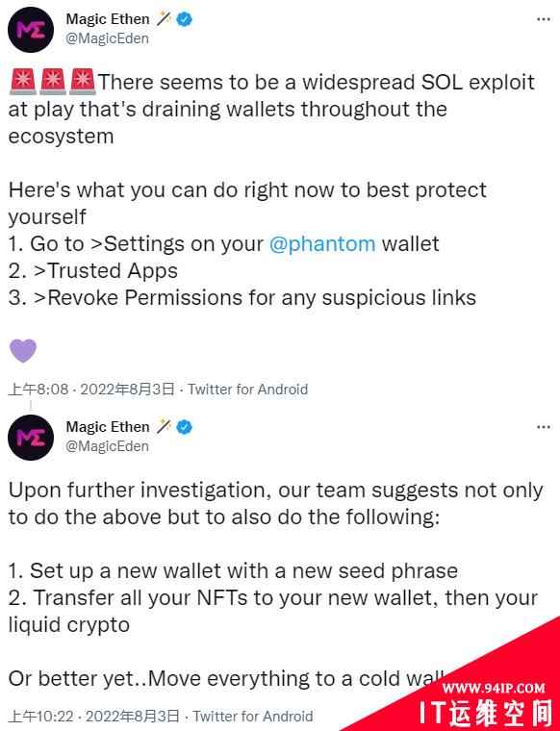This screenshot has width=560, height=731.
Task: Click Twitter for Android source on first tweet
Action: (x=247, y=389)
